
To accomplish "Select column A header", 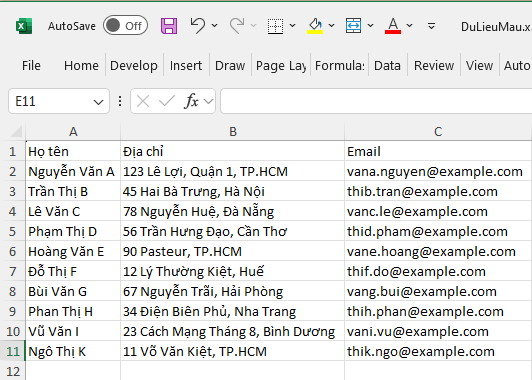I will click(x=73, y=132).
